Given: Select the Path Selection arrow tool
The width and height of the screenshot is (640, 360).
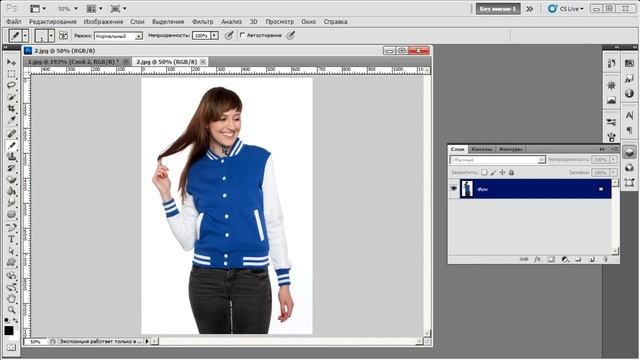Looking at the screenshot, I should coord(11,251).
